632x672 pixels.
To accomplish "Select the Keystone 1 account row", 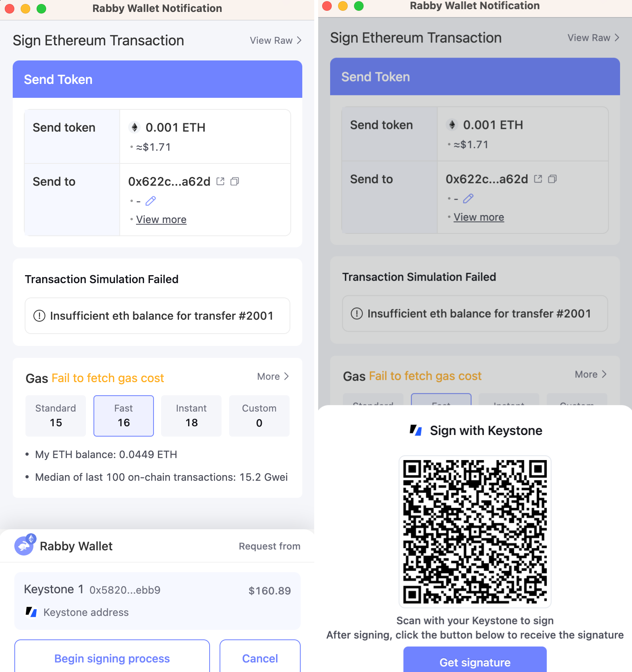I will point(158,601).
